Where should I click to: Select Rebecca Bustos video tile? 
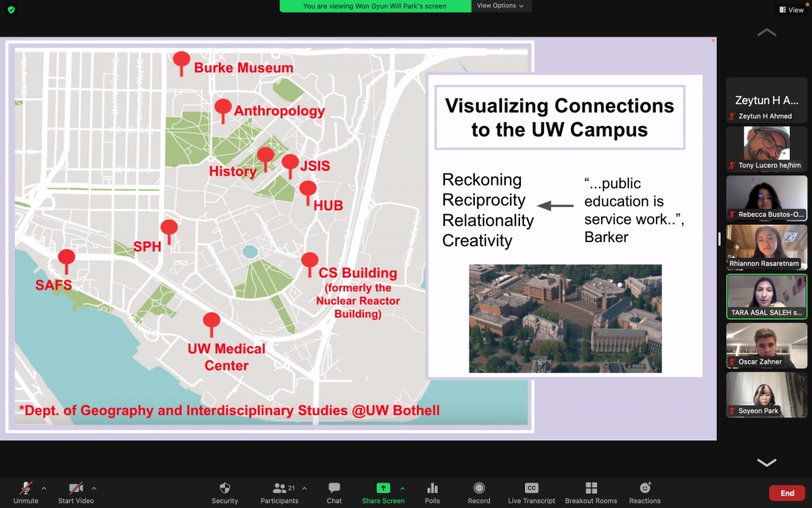(x=767, y=198)
